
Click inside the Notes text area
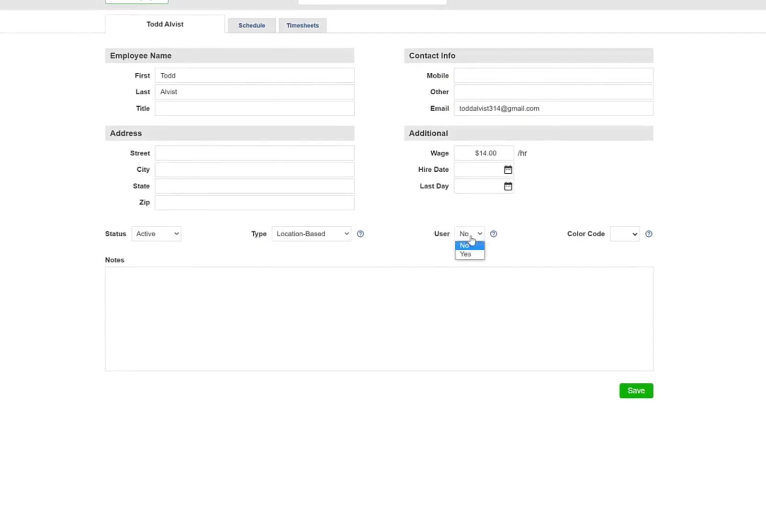379,319
